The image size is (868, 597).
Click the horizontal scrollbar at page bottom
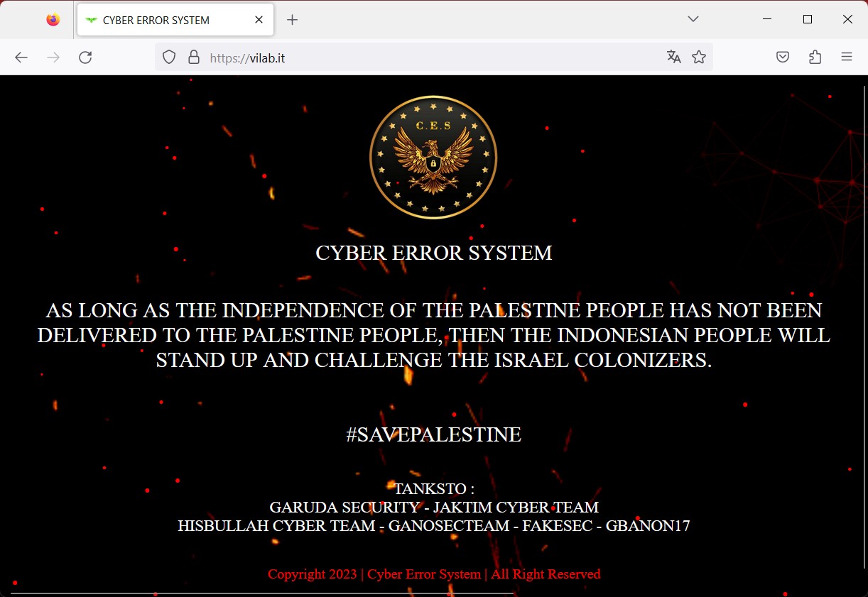[261, 593]
